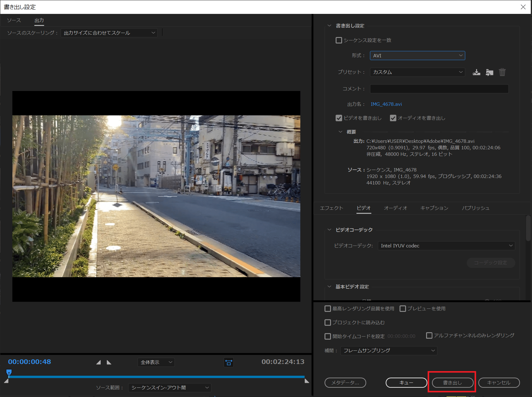Click the blue playhead on timeline

(x=9, y=373)
